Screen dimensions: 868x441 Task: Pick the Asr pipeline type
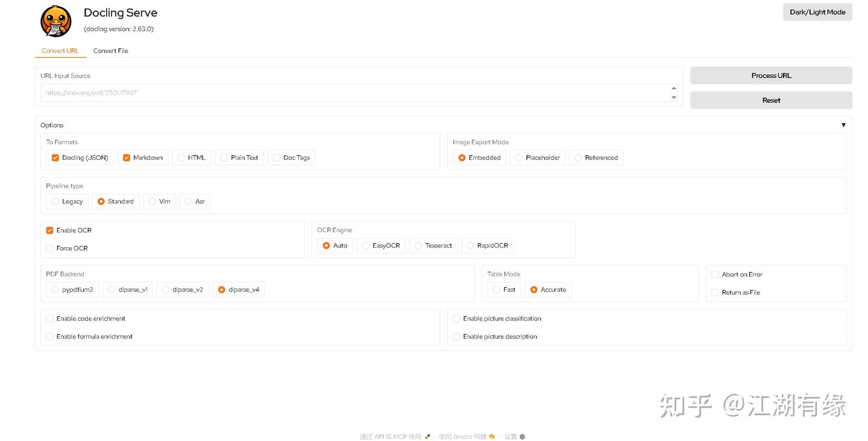[189, 201]
